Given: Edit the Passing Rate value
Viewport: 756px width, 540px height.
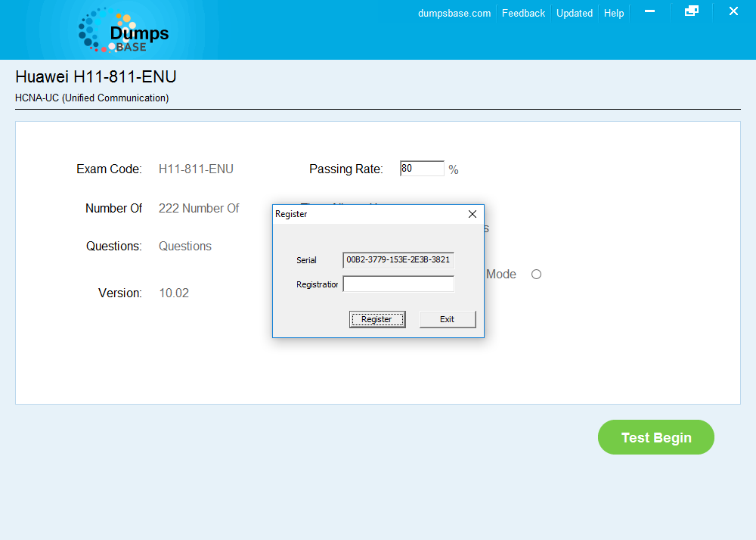Looking at the screenshot, I should 421,168.
